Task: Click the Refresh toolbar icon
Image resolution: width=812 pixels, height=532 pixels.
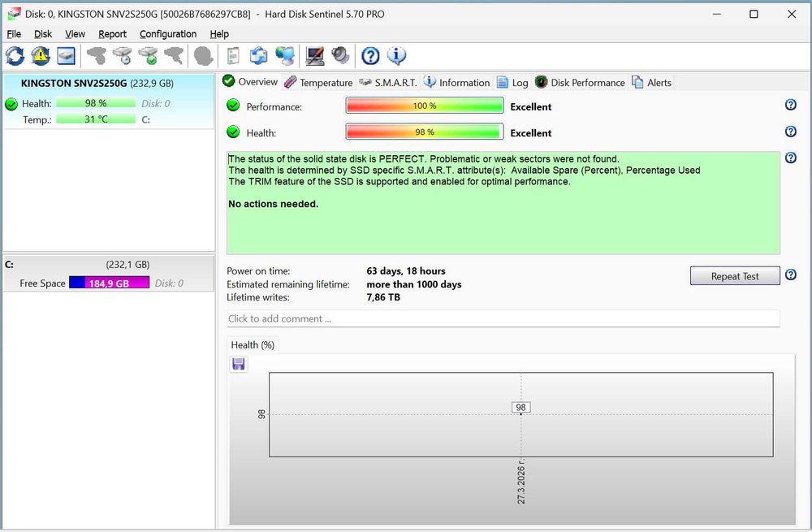Action: [x=15, y=56]
